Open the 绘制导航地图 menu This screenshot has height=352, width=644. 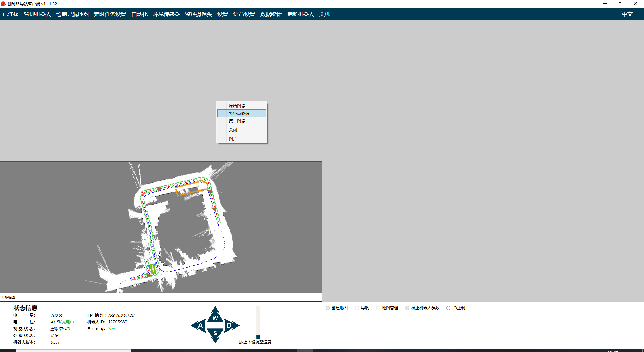pyautogui.click(x=72, y=14)
